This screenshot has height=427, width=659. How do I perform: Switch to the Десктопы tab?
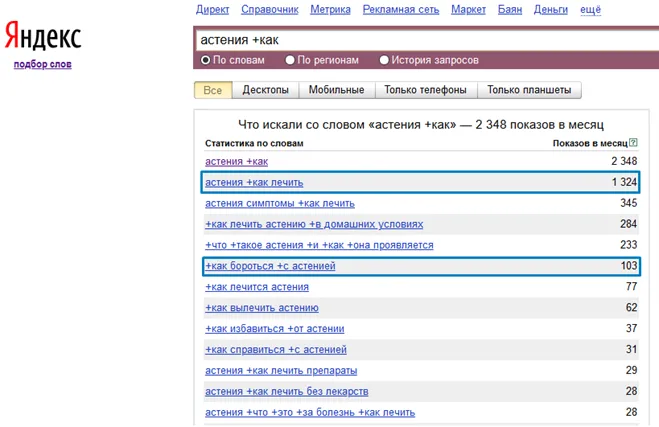[265, 90]
